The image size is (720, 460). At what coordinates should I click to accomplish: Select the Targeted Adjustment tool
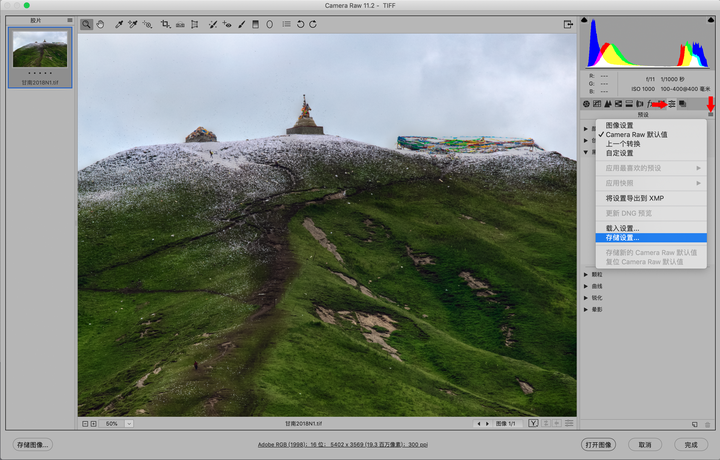pyautogui.click(x=147, y=24)
